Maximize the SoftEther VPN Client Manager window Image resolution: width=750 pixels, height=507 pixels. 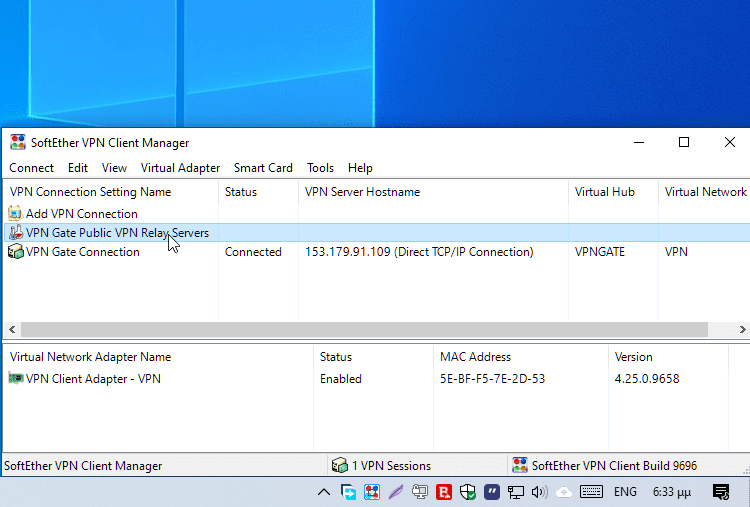[x=684, y=142]
